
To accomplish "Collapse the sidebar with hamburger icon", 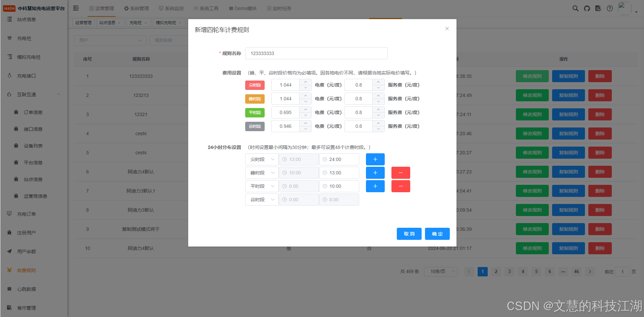I will (76, 8).
